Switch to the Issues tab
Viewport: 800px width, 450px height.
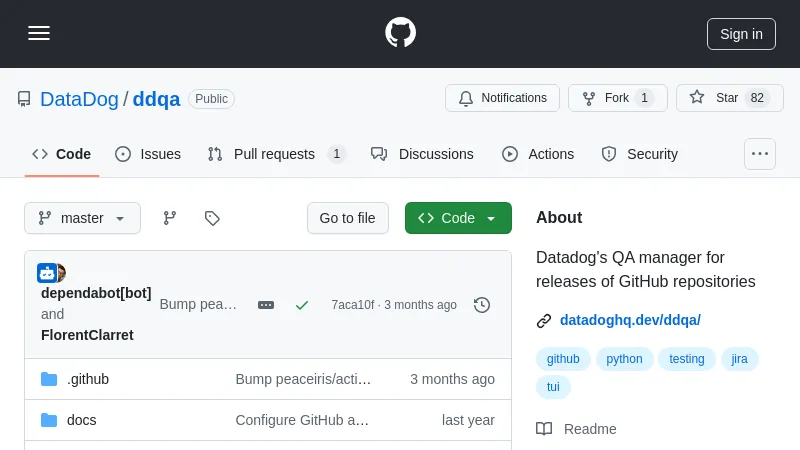coord(148,154)
